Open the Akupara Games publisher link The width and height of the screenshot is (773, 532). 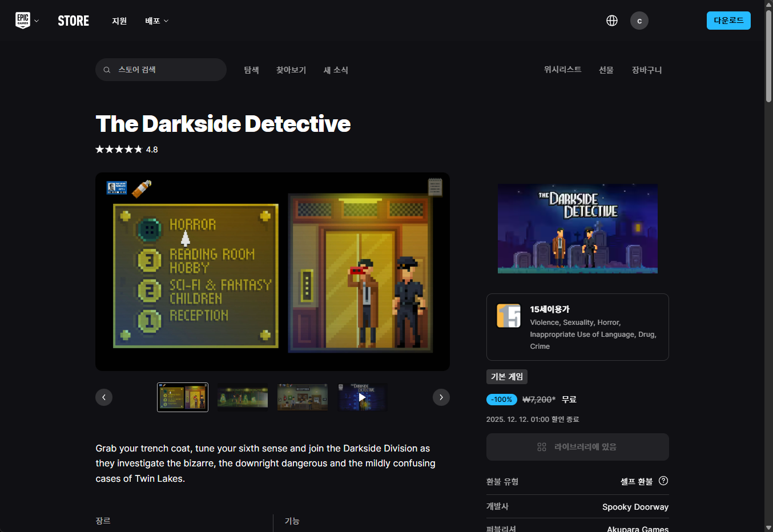point(638,529)
